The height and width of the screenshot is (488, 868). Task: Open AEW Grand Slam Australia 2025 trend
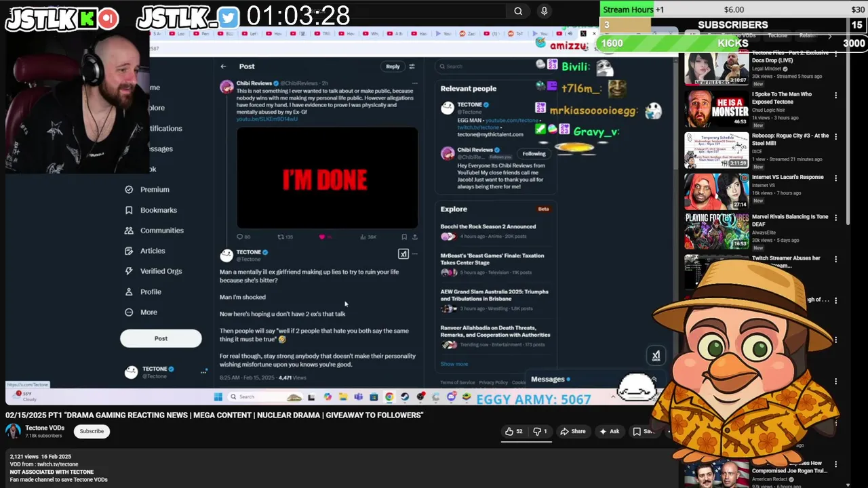[497, 300]
